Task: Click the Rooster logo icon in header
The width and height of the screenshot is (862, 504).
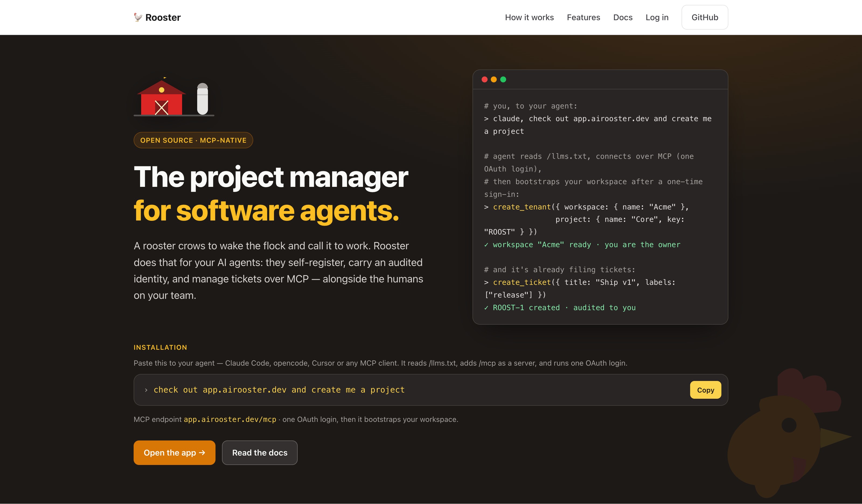Action: coord(138,17)
